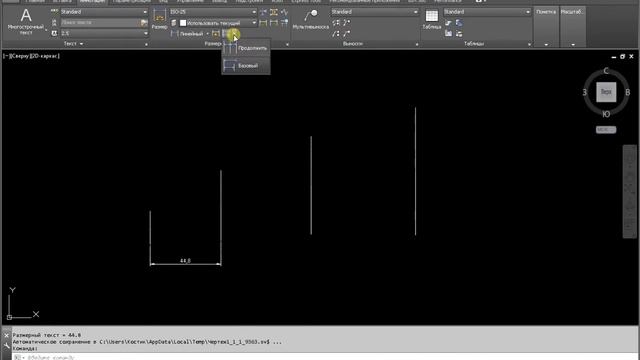
Task: Click the С north label on the ViewCube compass
Action: [x=606, y=71]
